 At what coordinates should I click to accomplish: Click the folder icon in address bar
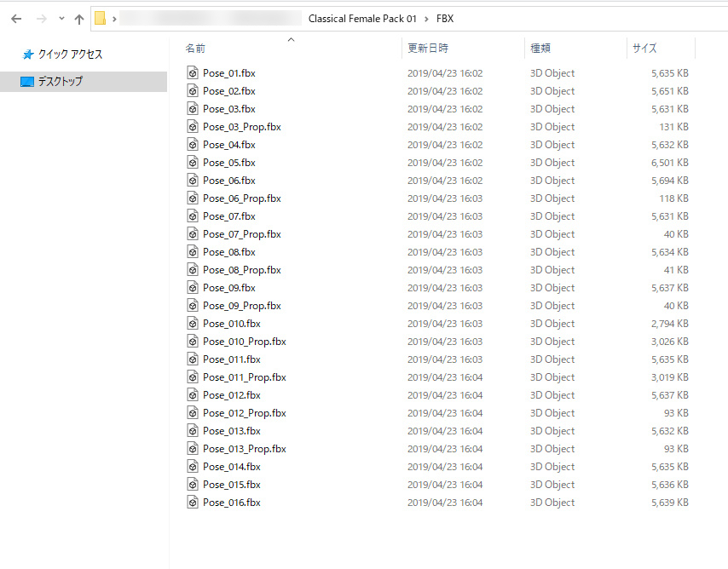coord(100,18)
